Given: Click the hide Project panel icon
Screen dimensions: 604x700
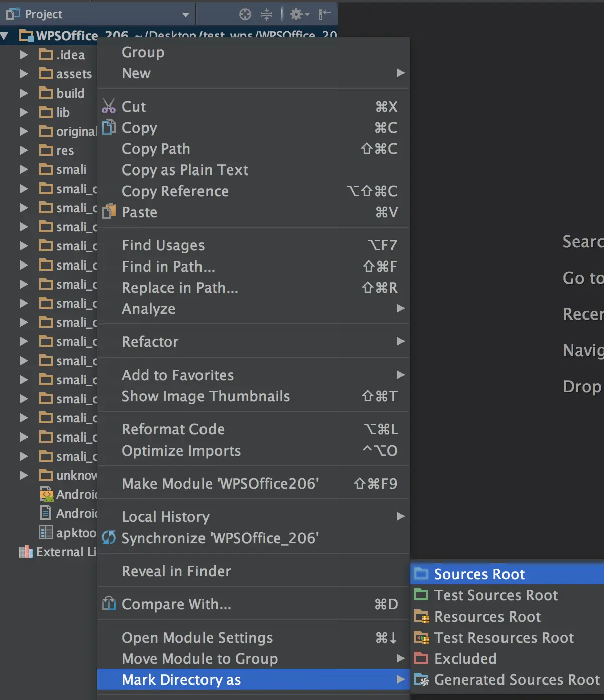Looking at the screenshot, I should [x=324, y=14].
